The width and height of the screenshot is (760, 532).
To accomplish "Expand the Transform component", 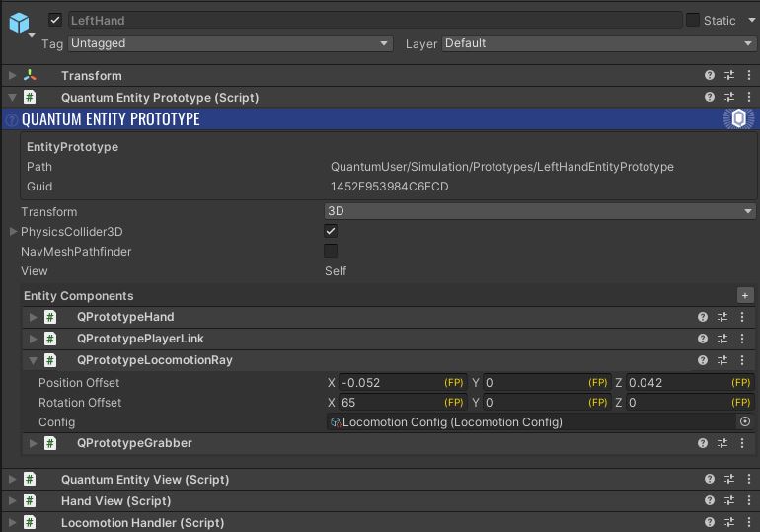I will point(13,76).
